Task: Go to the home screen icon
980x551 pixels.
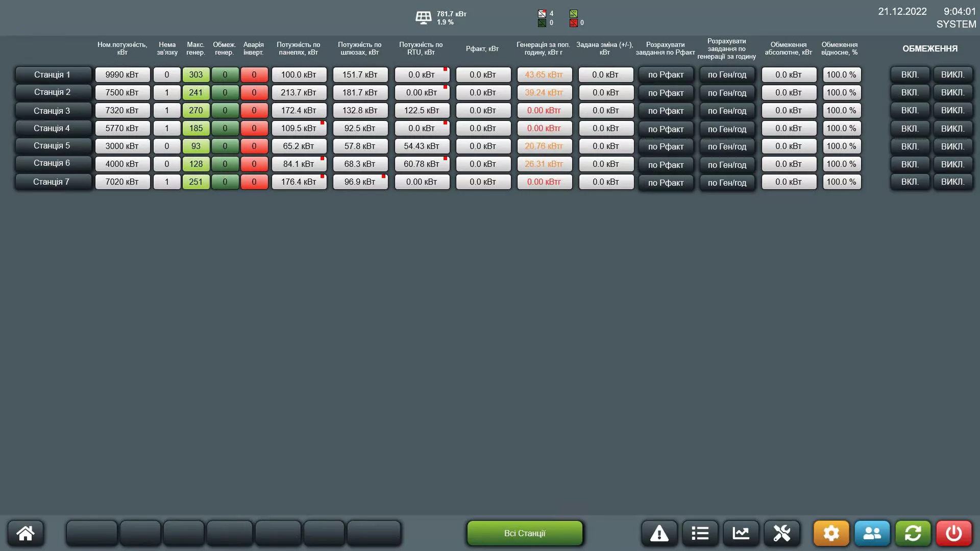Action: point(26,533)
